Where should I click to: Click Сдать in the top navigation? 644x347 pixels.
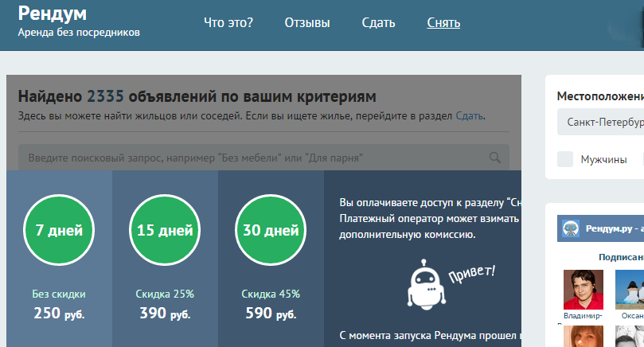[x=378, y=22]
